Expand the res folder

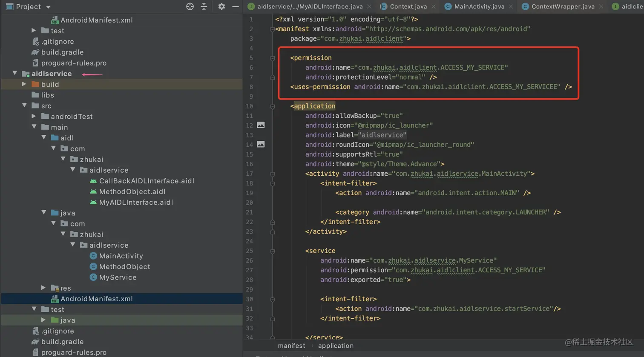click(44, 288)
